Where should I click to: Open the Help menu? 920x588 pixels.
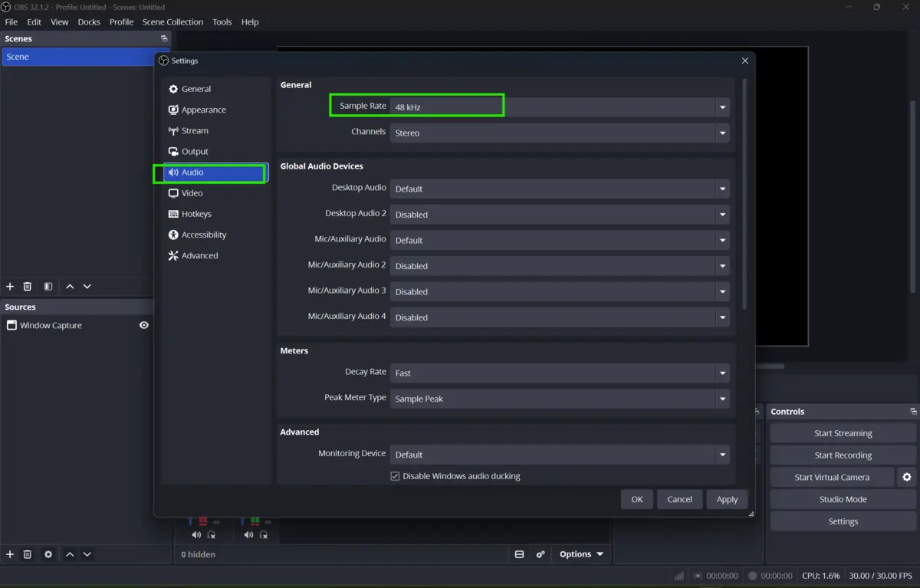(x=250, y=22)
